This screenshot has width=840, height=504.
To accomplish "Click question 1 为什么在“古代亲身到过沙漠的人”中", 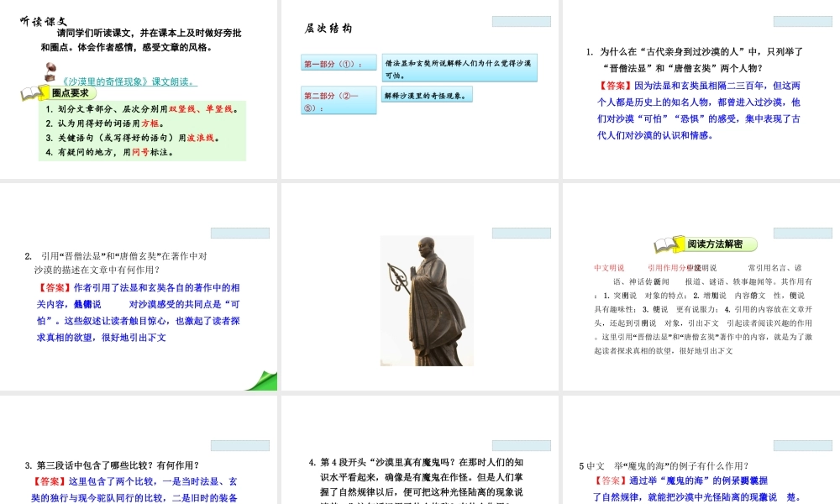I will click(x=695, y=60).
